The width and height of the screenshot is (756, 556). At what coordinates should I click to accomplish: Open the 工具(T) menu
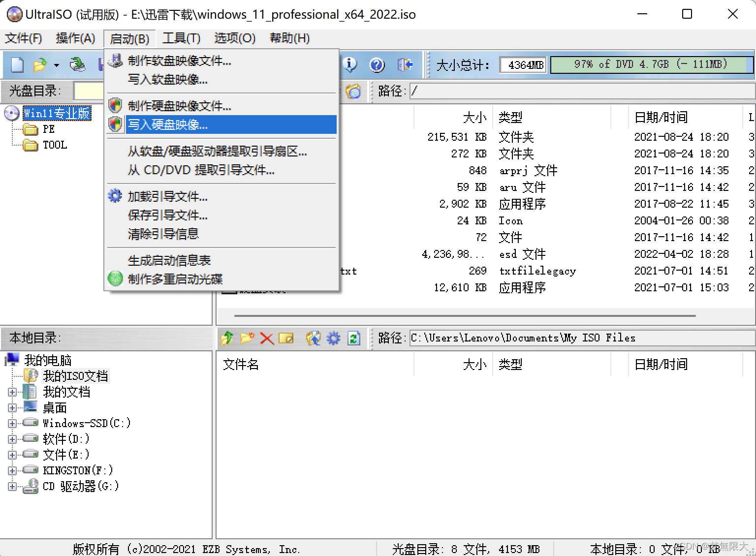(181, 38)
